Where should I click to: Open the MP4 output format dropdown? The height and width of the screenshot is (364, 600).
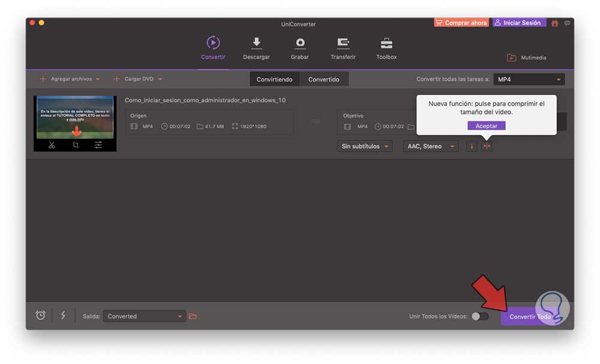[529, 79]
